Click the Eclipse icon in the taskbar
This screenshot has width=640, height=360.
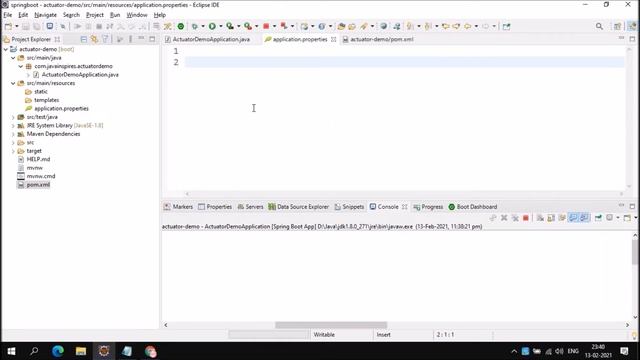click(104, 351)
